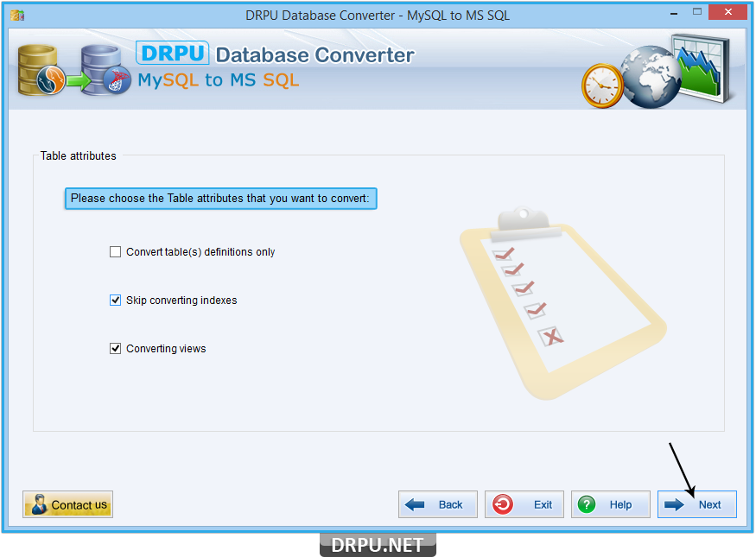Click 'Converting views' label text
This screenshot has width=756, height=557.
166,348
